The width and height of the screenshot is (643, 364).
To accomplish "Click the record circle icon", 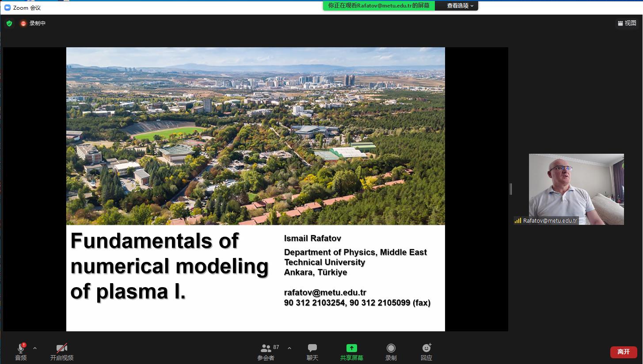I will [x=391, y=349].
